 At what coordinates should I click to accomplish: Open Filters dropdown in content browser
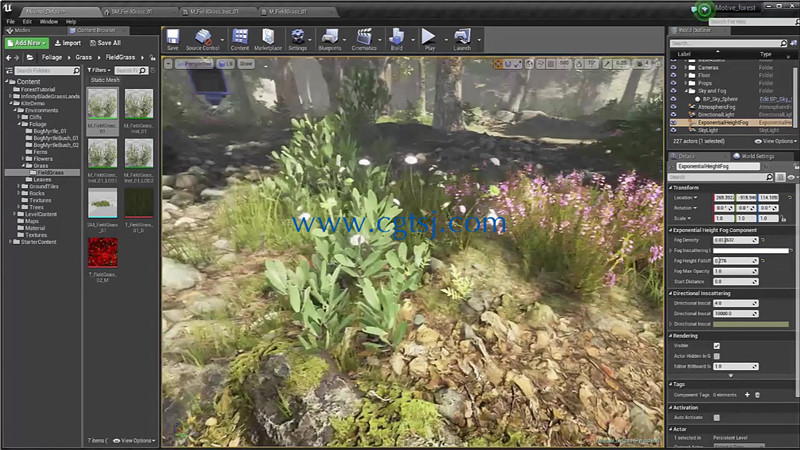point(98,70)
